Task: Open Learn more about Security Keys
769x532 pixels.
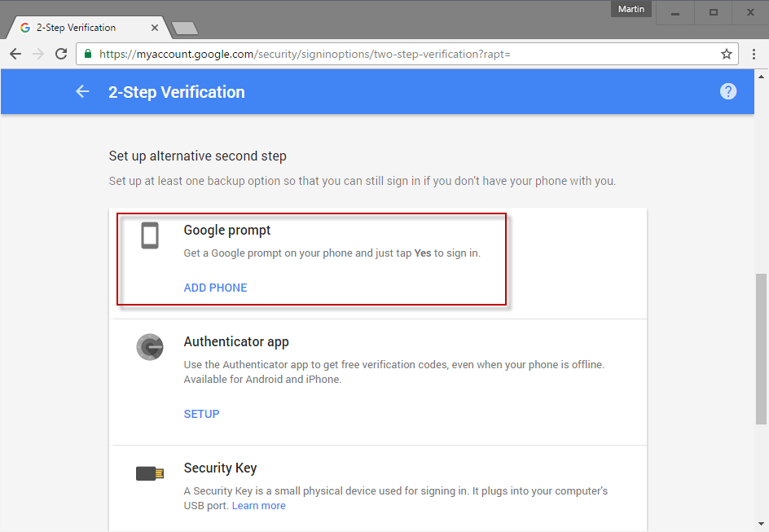Action: pyautogui.click(x=258, y=505)
